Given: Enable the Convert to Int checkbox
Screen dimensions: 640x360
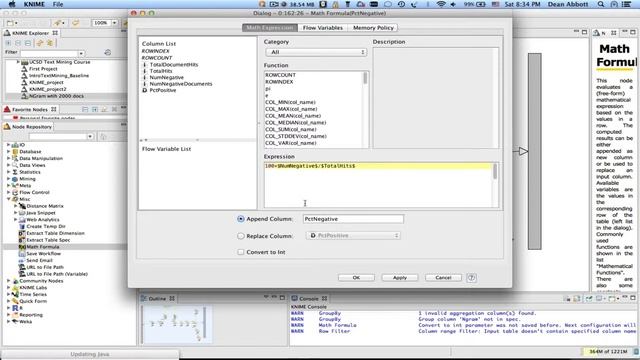Looking at the screenshot, I should 241,252.
